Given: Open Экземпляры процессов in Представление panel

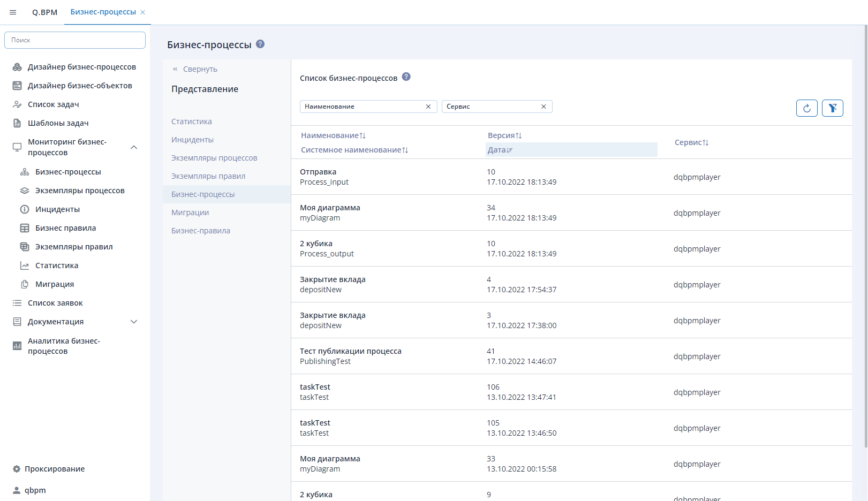Looking at the screenshot, I should pyautogui.click(x=214, y=158).
